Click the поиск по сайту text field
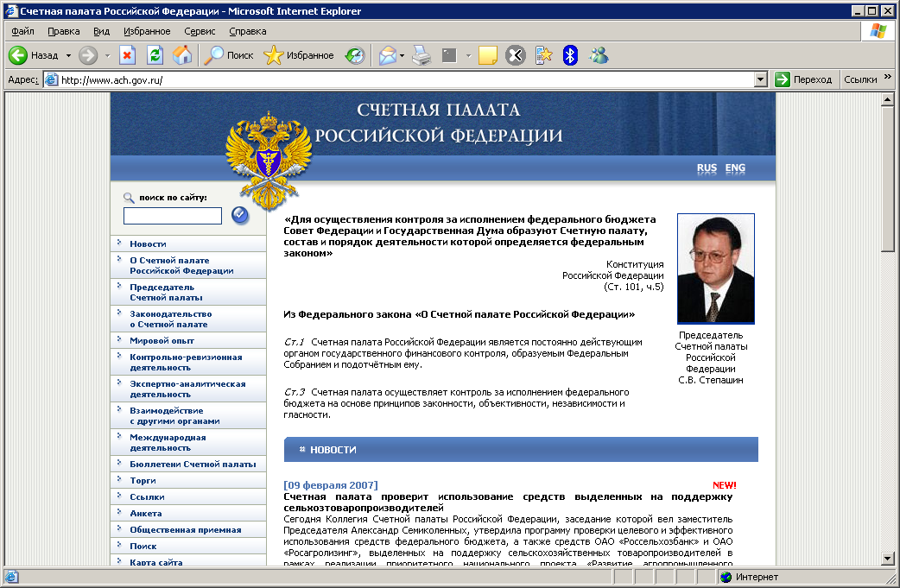Viewport: 900px width, 588px height. 173,216
